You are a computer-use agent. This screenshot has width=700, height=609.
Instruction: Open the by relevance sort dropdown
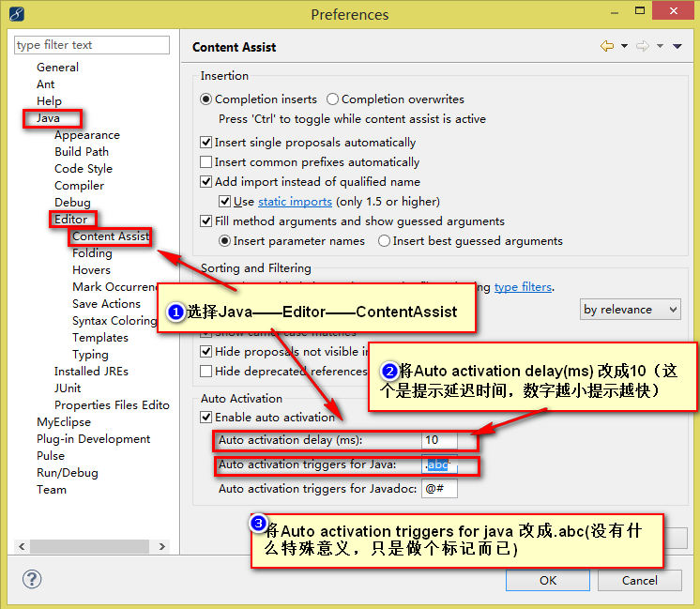[631, 310]
